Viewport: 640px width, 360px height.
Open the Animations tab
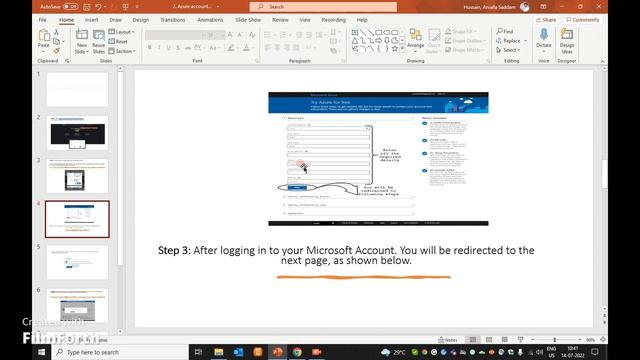210,20
